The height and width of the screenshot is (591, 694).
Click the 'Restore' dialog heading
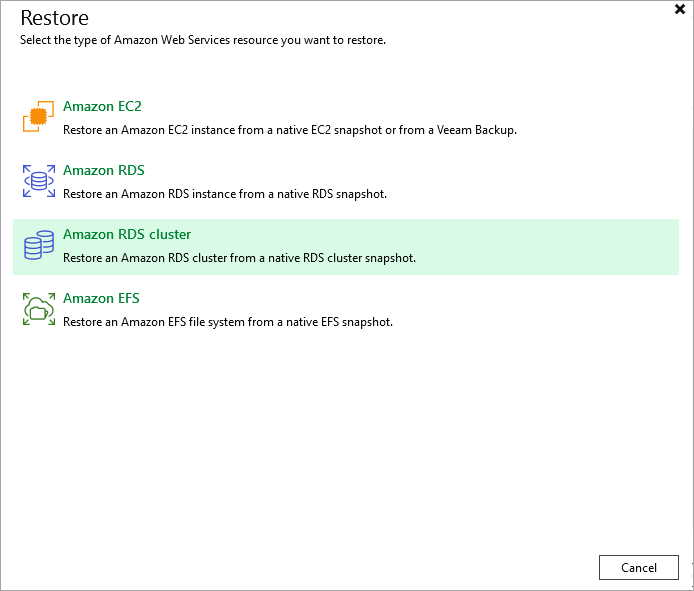(x=54, y=18)
